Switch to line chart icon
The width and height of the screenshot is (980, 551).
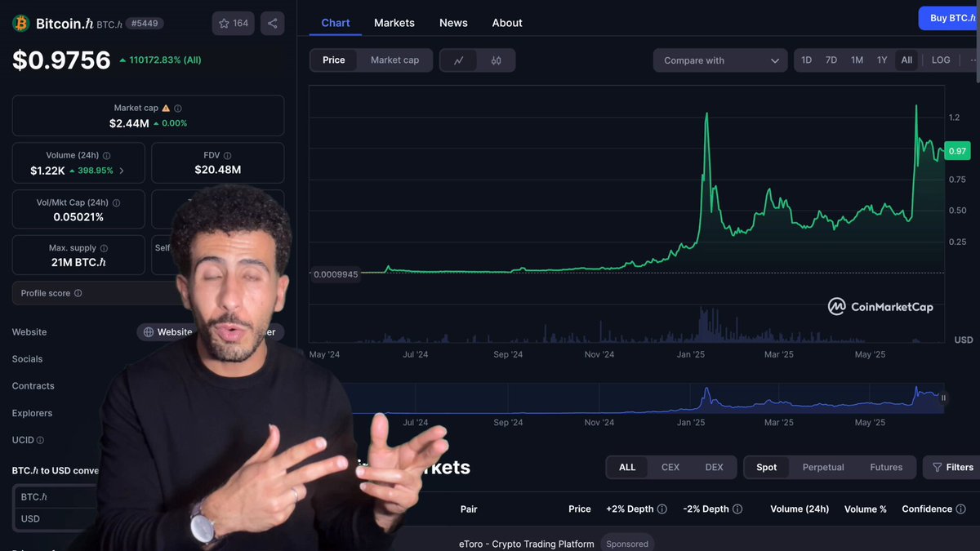(x=459, y=60)
